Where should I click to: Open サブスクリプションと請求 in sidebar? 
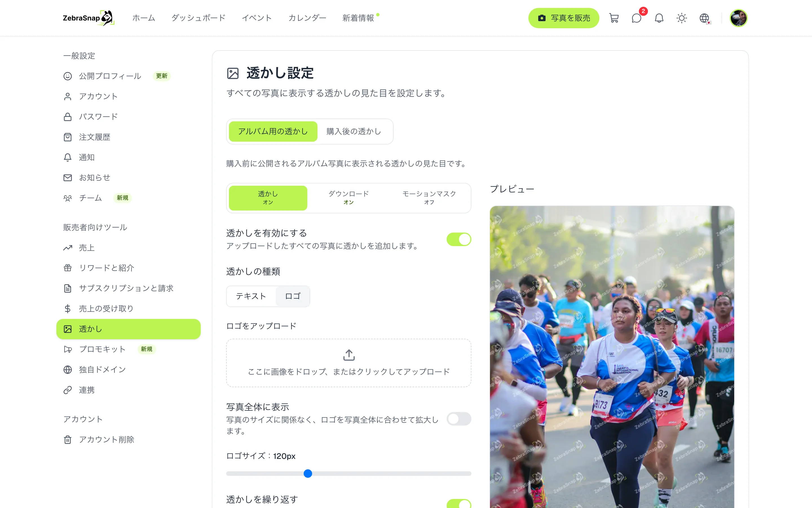pos(129,288)
